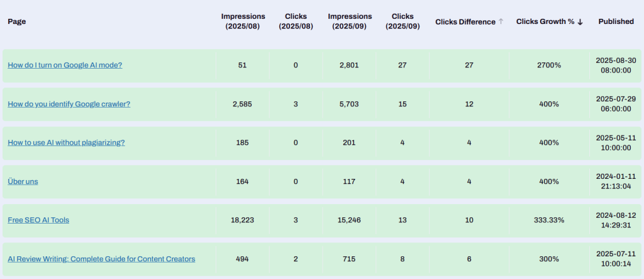
Task: Select the 333.33% growth cell
Action: tap(548, 220)
